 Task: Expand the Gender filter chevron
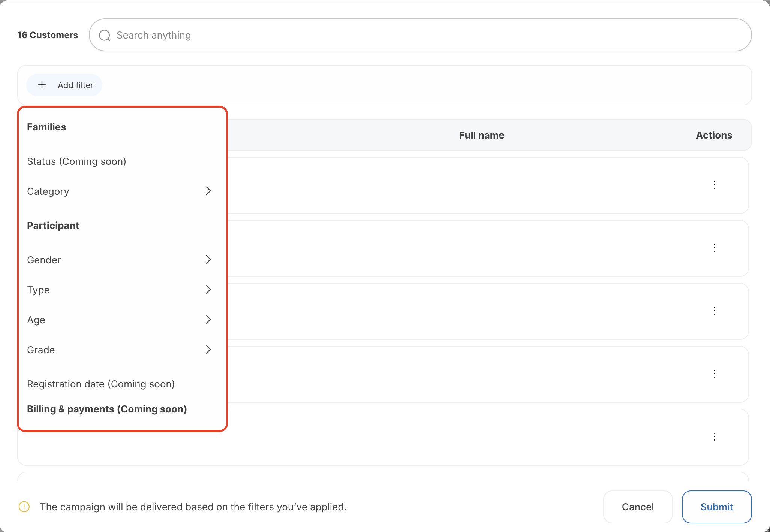click(x=208, y=260)
